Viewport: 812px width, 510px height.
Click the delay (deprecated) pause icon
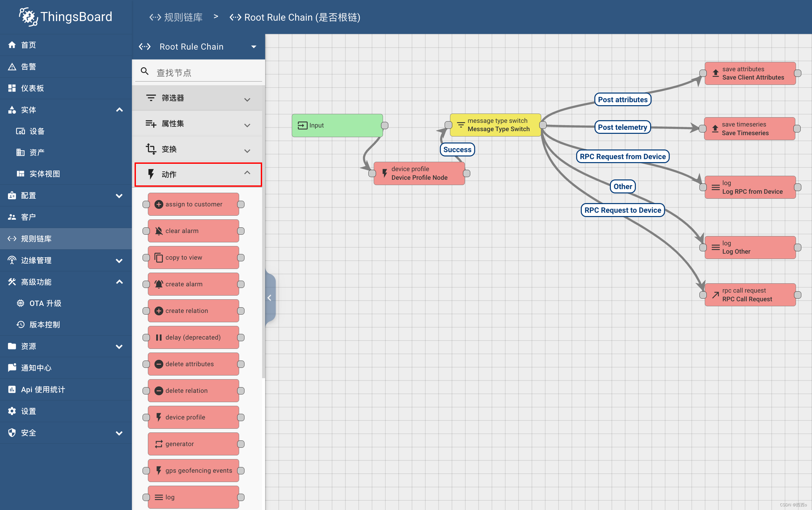click(159, 338)
